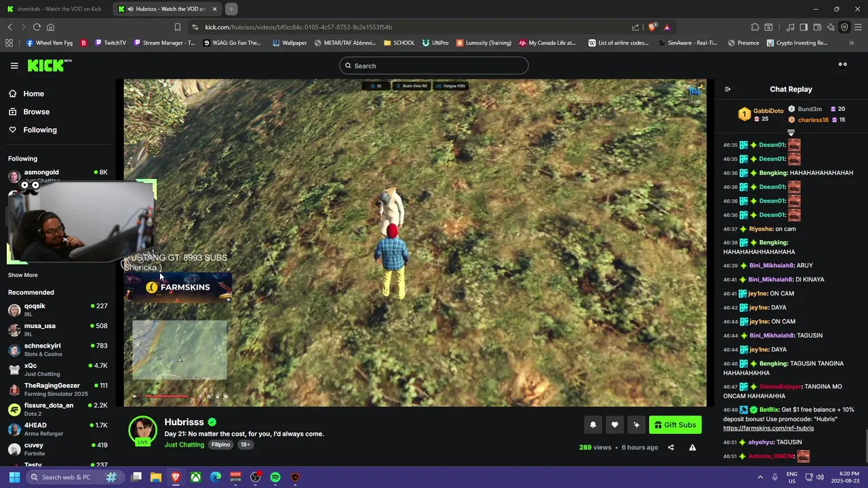
Task: Open asmongold followed channel
Action: (58, 175)
